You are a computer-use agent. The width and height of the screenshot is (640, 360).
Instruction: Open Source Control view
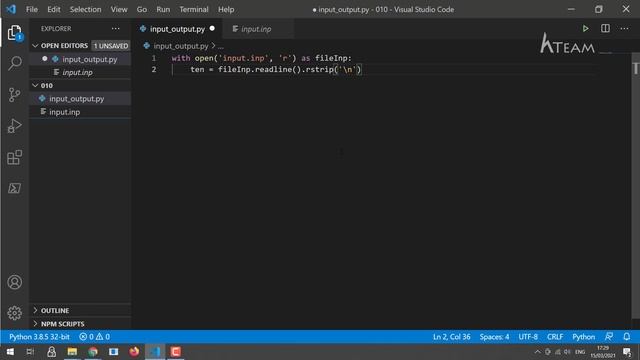pyautogui.click(x=15, y=95)
